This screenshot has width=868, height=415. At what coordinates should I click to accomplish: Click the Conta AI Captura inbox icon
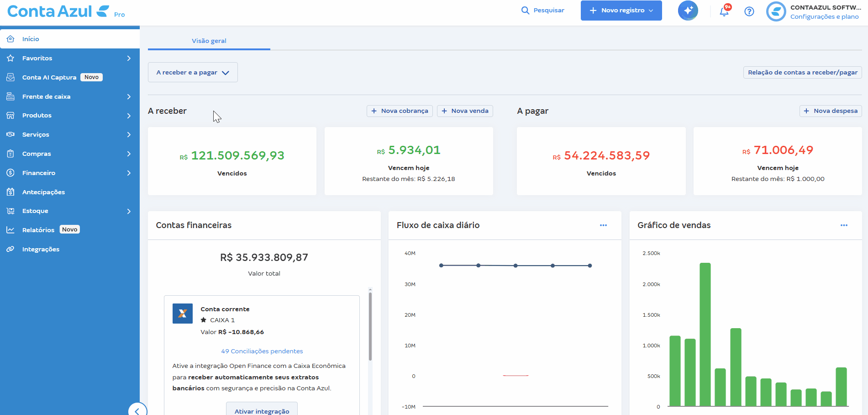(11, 77)
